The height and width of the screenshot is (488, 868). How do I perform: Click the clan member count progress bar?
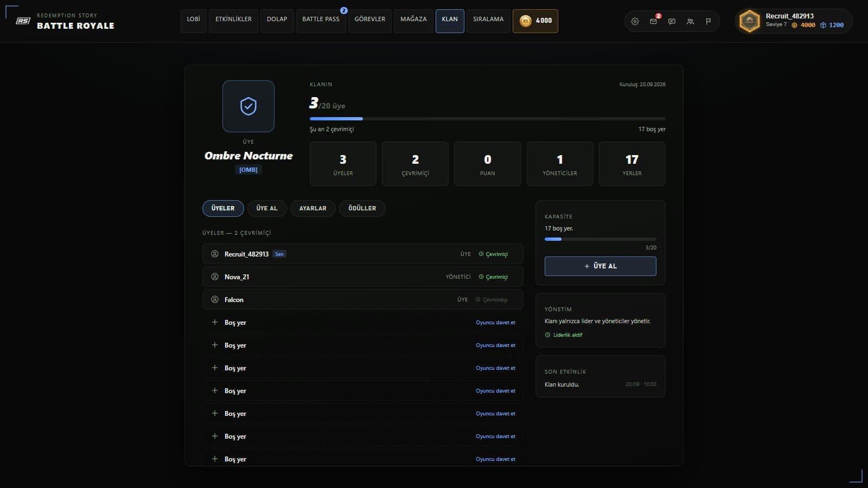[488, 119]
